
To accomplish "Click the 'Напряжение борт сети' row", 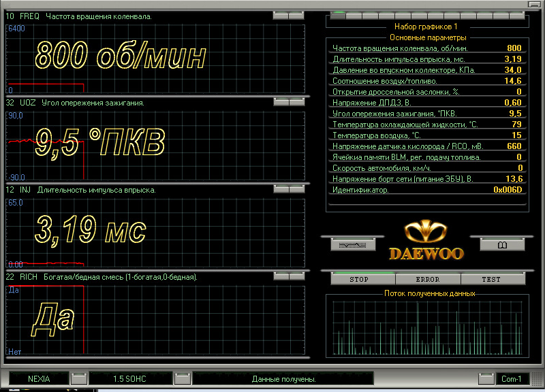I will tap(427, 179).
